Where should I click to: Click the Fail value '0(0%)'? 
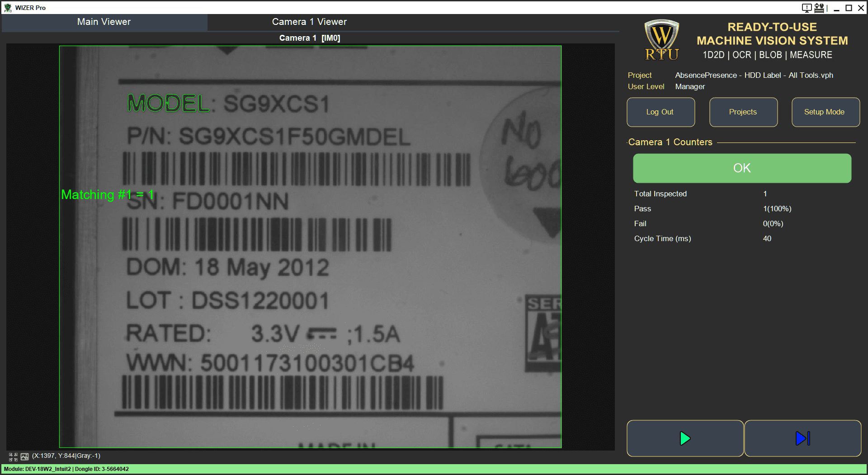click(773, 223)
